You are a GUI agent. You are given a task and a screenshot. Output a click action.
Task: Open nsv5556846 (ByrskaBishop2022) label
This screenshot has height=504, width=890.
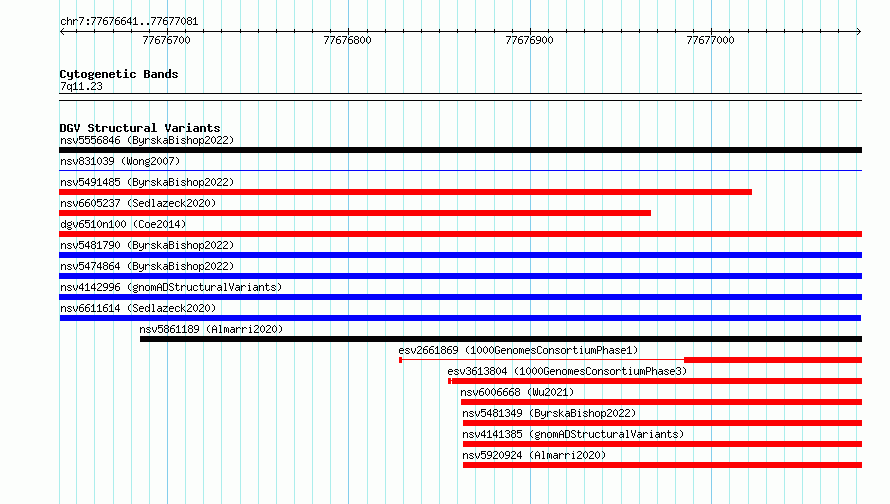tap(147, 140)
